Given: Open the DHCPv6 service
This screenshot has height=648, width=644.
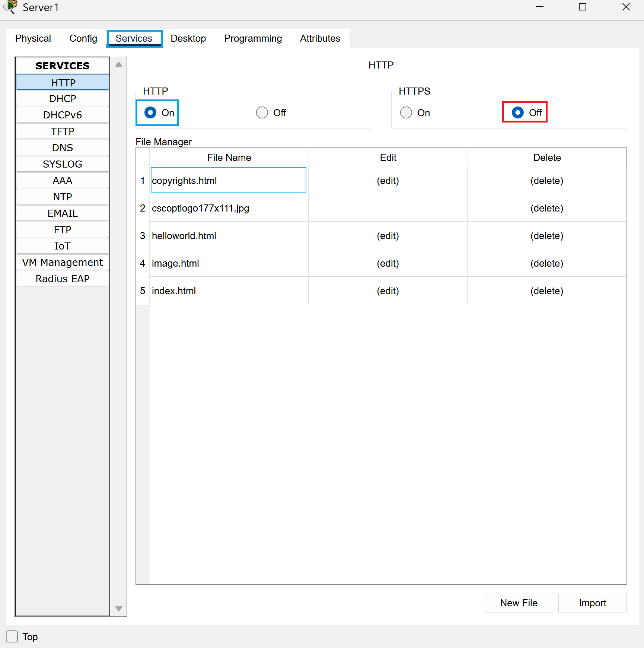Looking at the screenshot, I should pyautogui.click(x=63, y=115).
